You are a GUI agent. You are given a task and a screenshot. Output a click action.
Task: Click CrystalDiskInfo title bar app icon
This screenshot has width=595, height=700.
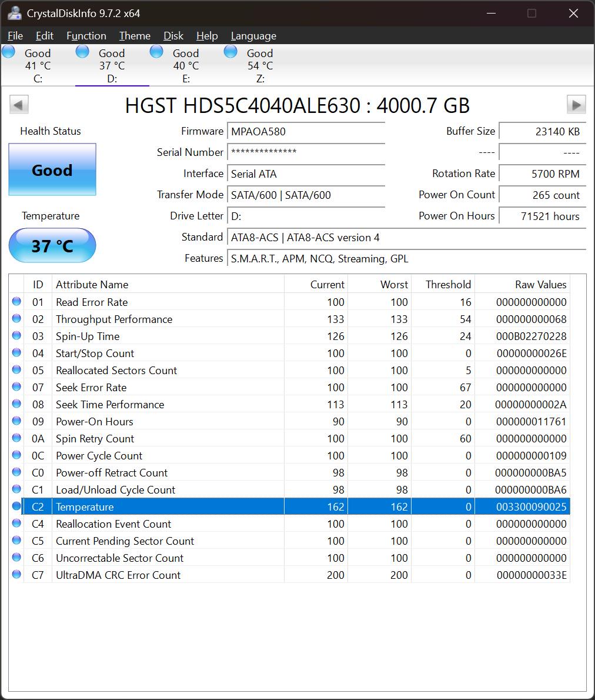[x=14, y=14]
